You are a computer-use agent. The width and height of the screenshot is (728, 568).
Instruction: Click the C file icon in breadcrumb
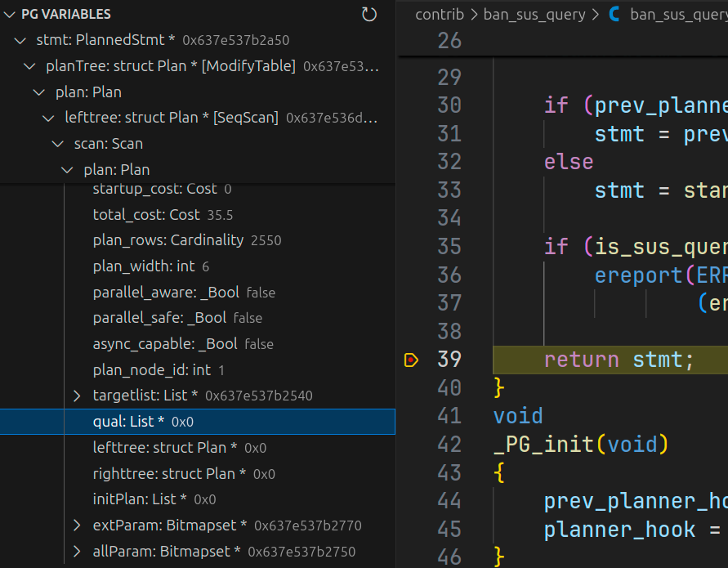[615, 14]
